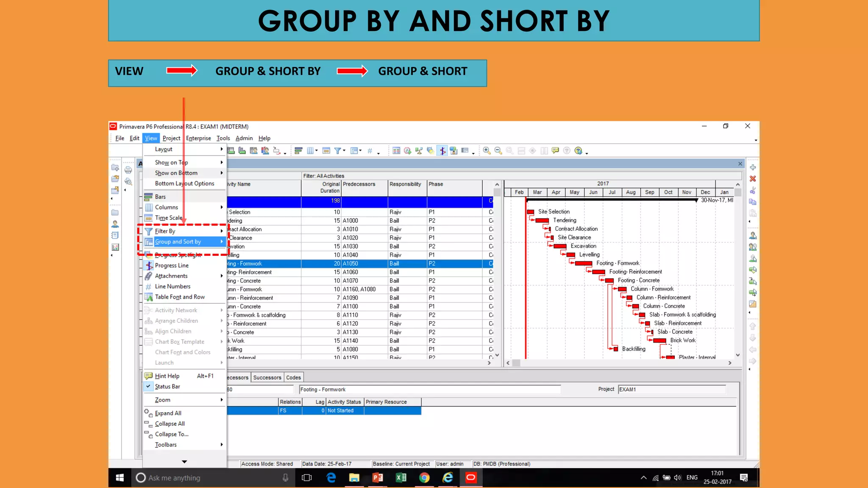The width and height of the screenshot is (868, 488).
Task: Toggle Progress Line in the View menu
Action: point(172,266)
